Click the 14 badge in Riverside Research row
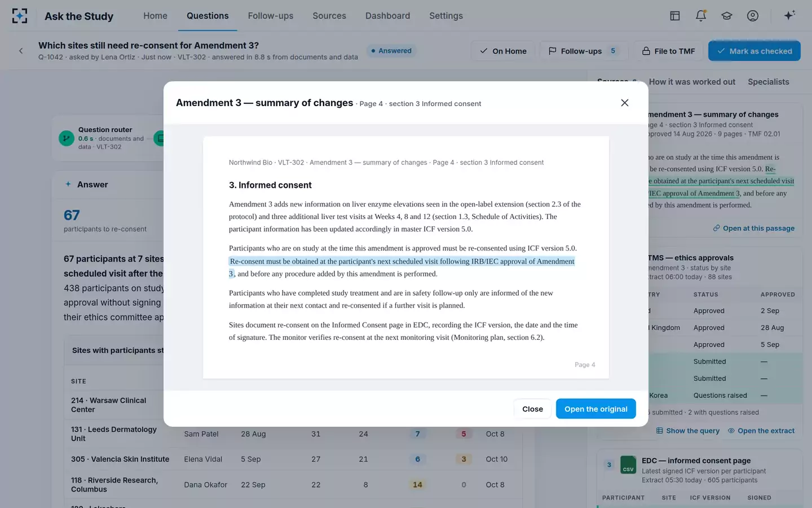Viewport: 812px width, 508px height. (417, 484)
